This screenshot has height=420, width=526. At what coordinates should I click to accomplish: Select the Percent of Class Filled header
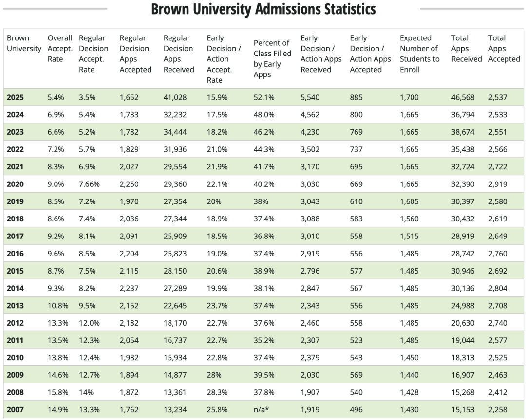point(272,58)
